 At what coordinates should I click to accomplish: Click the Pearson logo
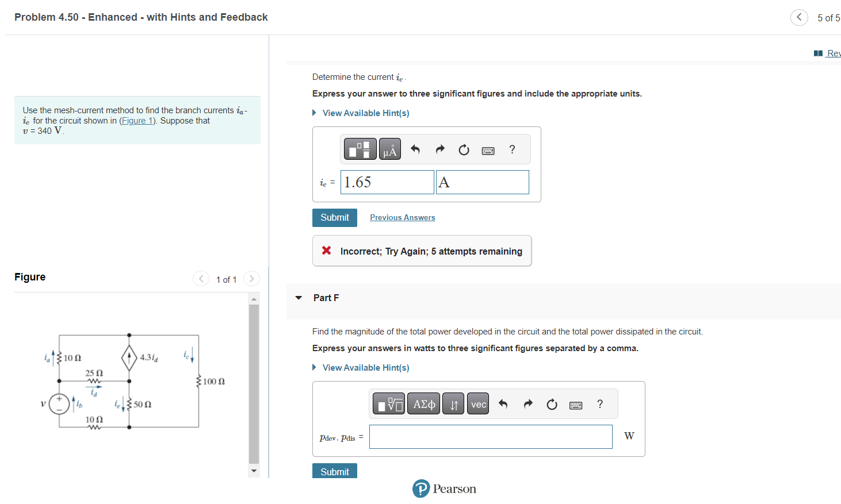tap(444, 488)
